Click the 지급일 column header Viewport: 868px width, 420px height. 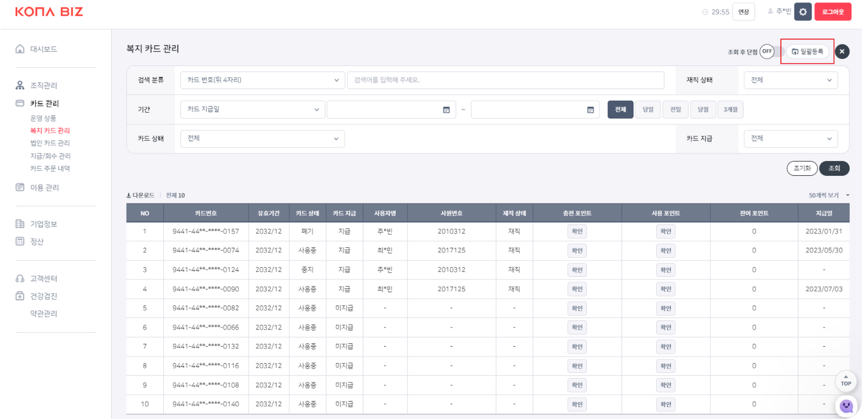(824, 213)
